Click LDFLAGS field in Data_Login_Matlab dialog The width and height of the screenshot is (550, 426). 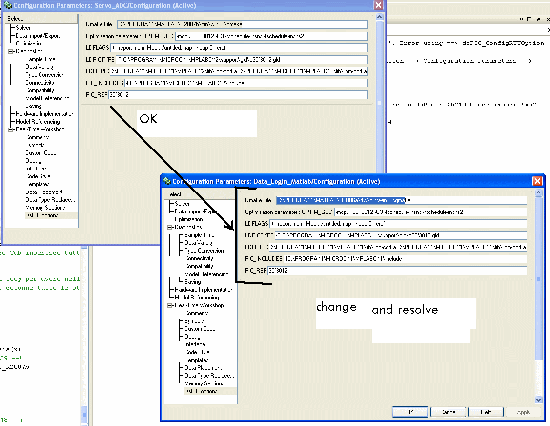tap(398, 224)
